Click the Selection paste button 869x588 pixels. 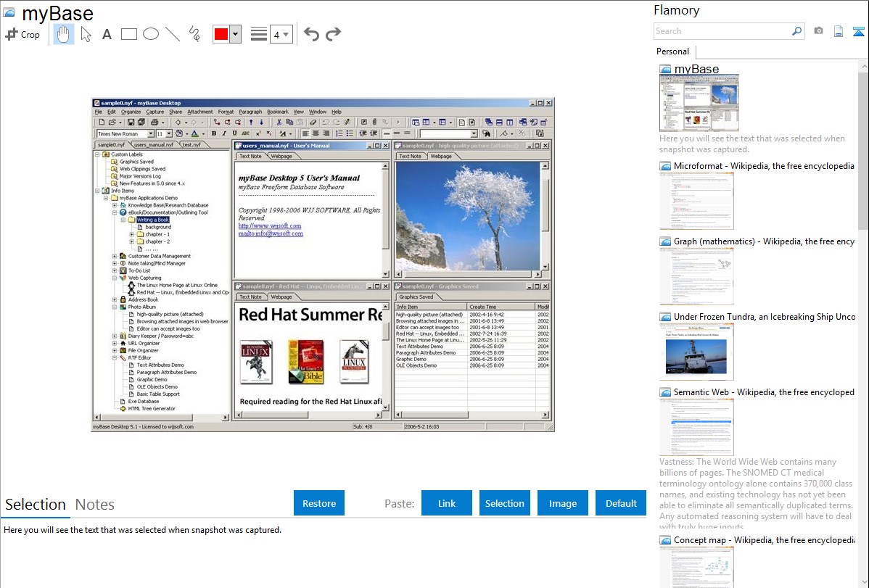coord(504,503)
